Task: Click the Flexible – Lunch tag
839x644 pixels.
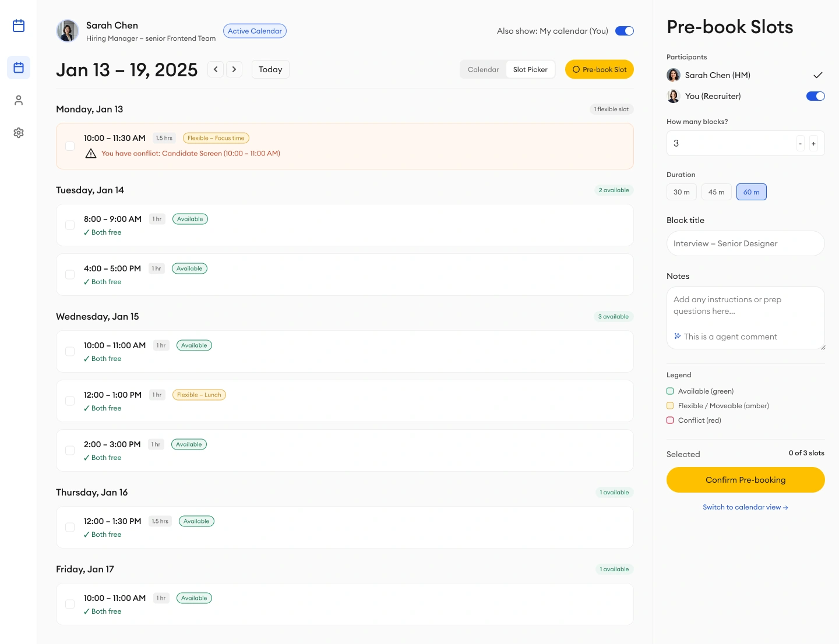Action: pyautogui.click(x=199, y=395)
